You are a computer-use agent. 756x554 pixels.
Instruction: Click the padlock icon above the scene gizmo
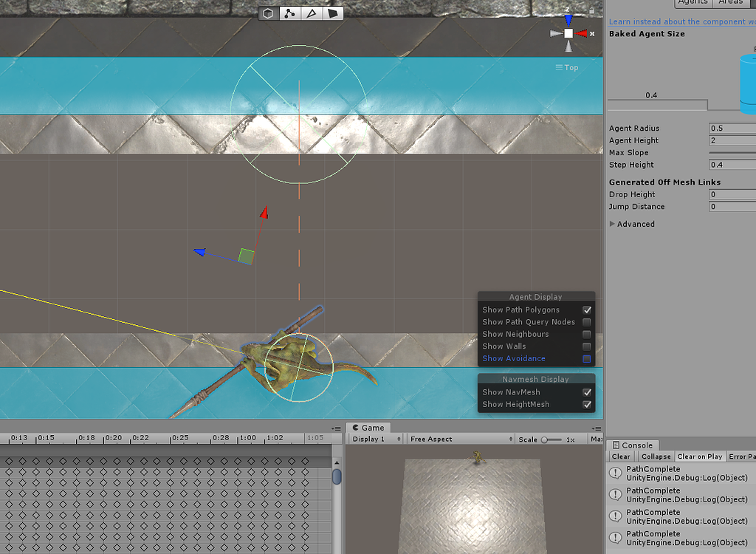pyautogui.click(x=591, y=10)
